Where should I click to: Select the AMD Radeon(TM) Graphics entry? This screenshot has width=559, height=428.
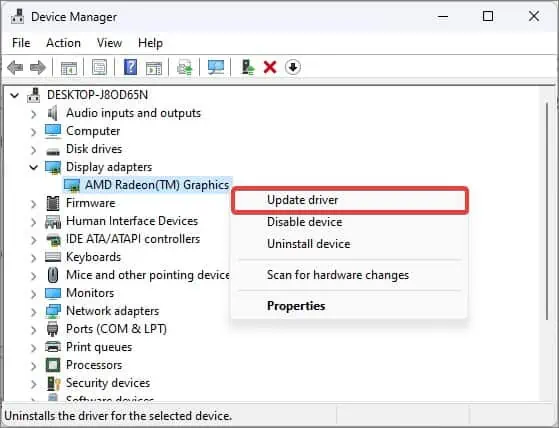[157, 185]
